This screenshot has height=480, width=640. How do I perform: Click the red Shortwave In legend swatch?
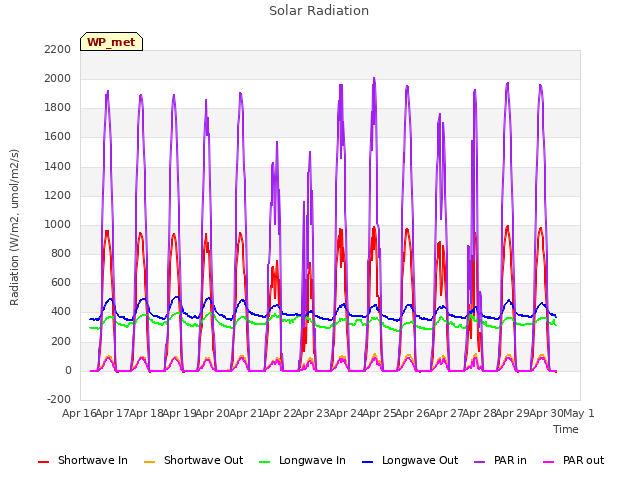point(43,462)
